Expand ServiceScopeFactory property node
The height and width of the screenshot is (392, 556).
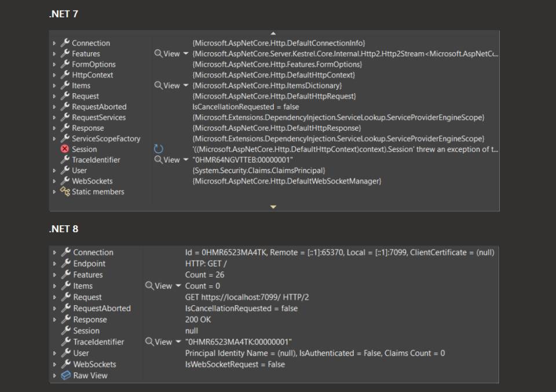(54, 139)
